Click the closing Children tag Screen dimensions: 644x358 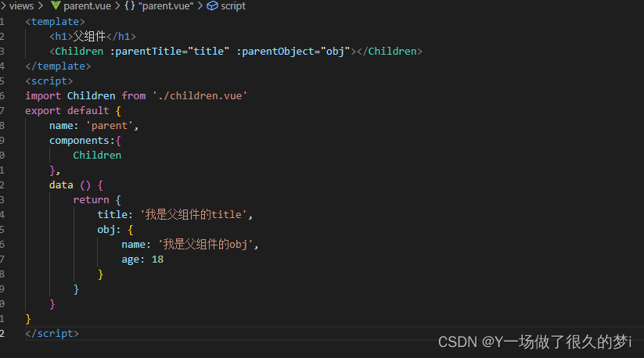tap(390, 52)
